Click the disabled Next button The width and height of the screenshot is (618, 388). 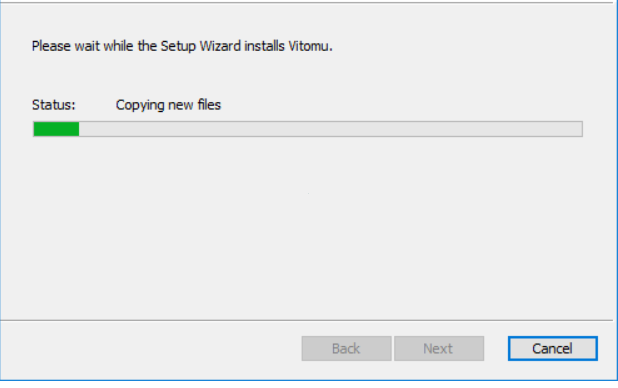(439, 349)
